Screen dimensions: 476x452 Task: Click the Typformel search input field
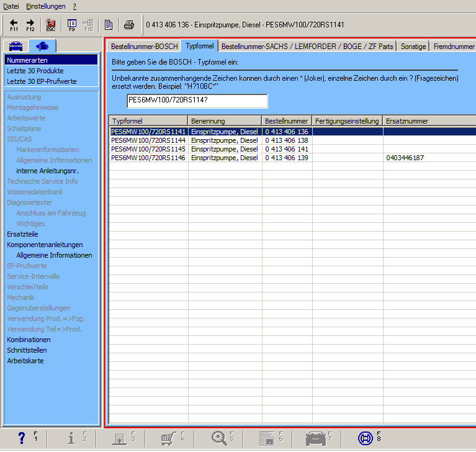tap(197, 101)
